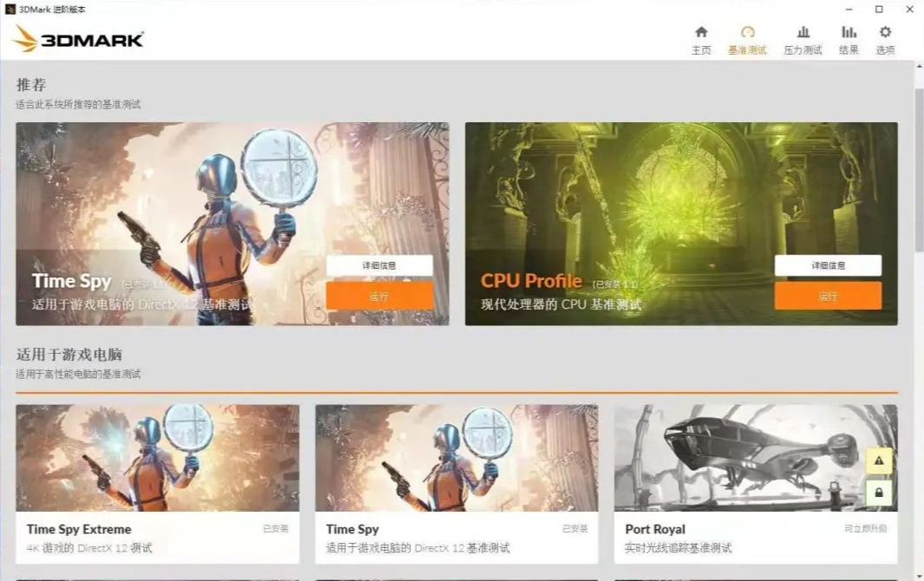Click the 推荐 section heading
Screen dimensions: 924x581
[31, 85]
